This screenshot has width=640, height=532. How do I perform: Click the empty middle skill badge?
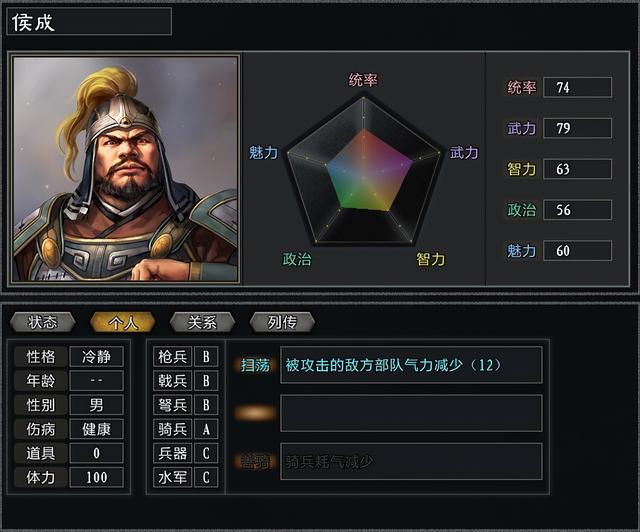pyautogui.click(x=255, y=413)
